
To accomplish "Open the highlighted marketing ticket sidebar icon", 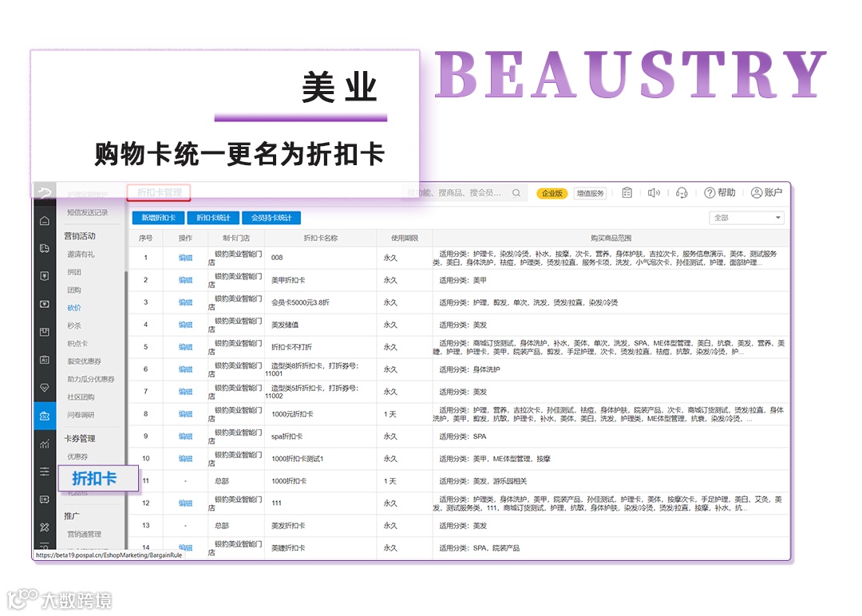I will (x=45, y=416).
